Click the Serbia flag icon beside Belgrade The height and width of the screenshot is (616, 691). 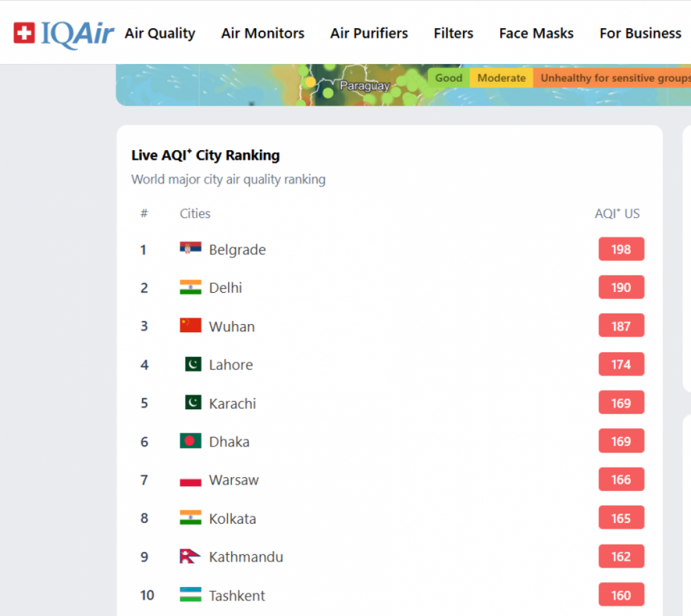coord(190,248)
